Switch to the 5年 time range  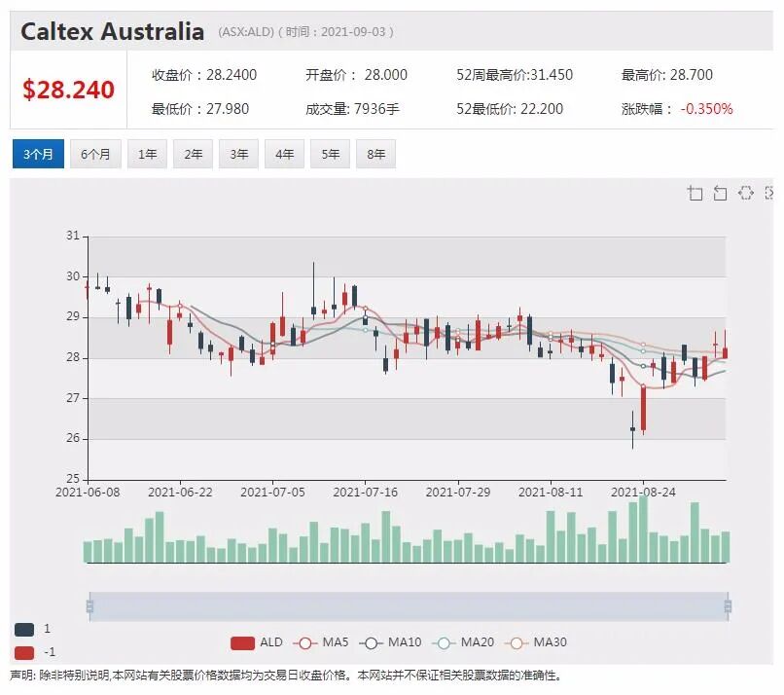click(330, 154)
